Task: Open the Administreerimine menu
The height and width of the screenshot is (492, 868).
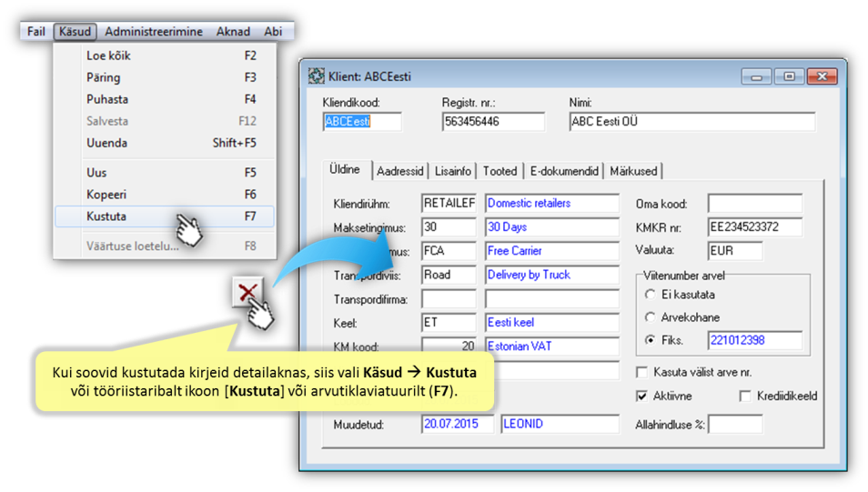Action: click(x=154, y=32)
